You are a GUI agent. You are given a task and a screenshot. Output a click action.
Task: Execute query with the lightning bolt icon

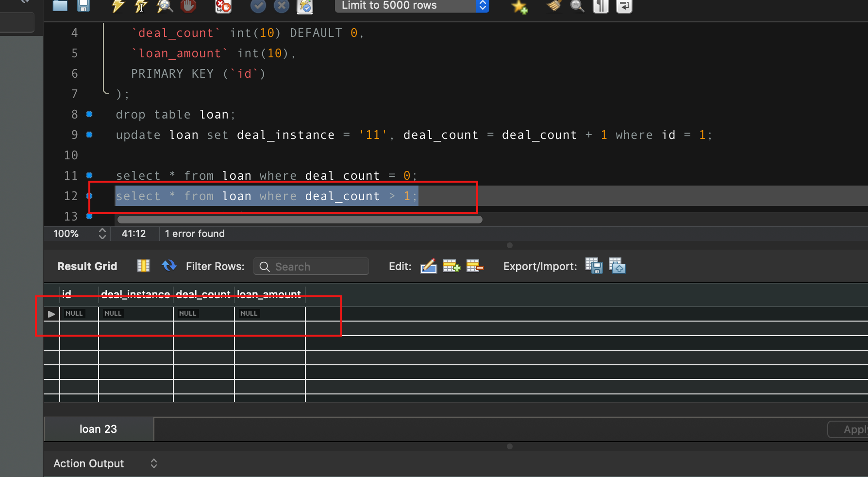pyautogui.click(x=118, y=6)
